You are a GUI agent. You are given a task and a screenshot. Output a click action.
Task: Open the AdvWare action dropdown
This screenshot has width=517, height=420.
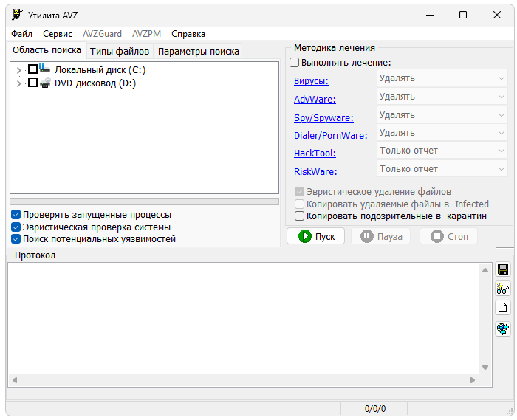coord(442,97)
